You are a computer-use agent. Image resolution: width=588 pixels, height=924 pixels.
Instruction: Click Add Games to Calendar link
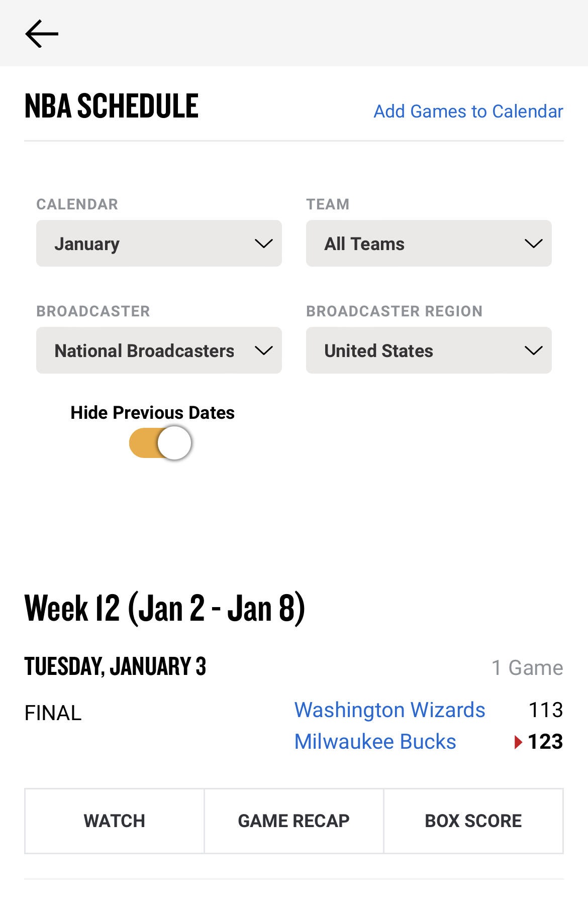468,111
